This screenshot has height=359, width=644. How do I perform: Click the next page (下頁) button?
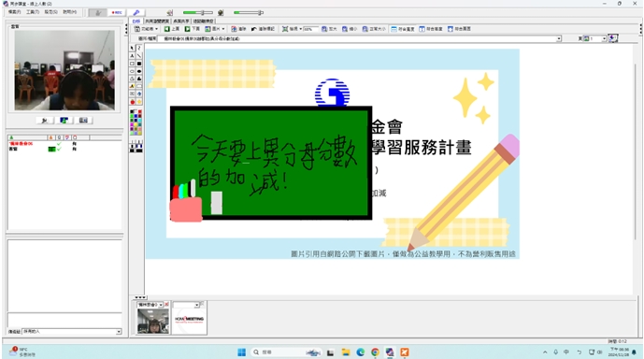[x=192, y=29]
